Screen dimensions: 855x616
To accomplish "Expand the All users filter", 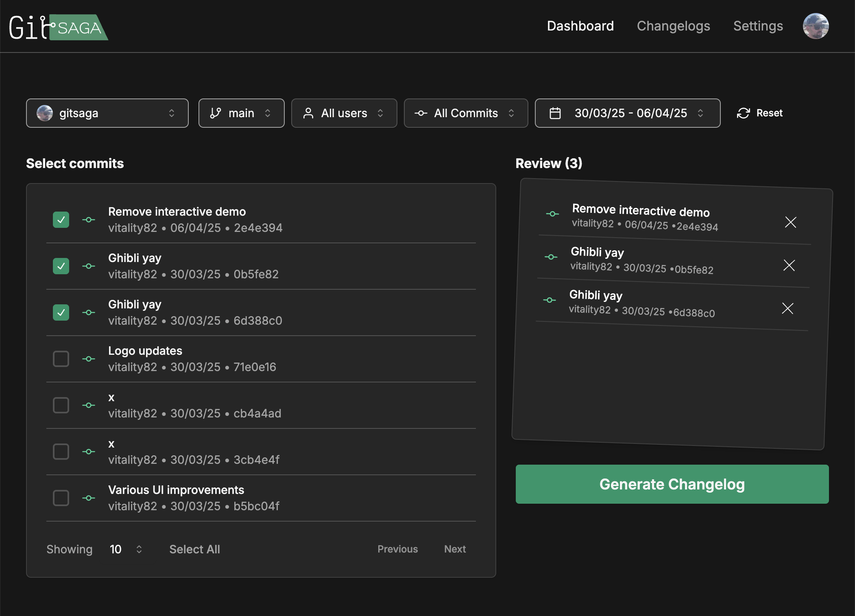I will pyautogui.click(x=344, y=113).
